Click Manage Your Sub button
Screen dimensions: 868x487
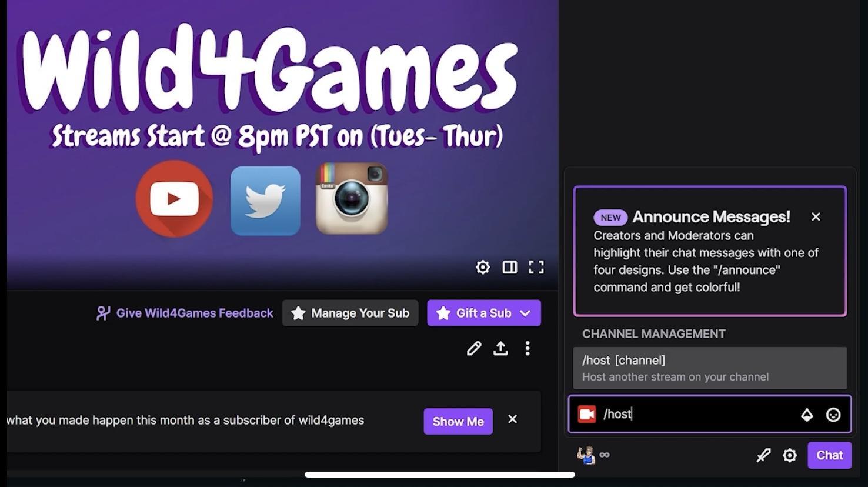point(350,313)
